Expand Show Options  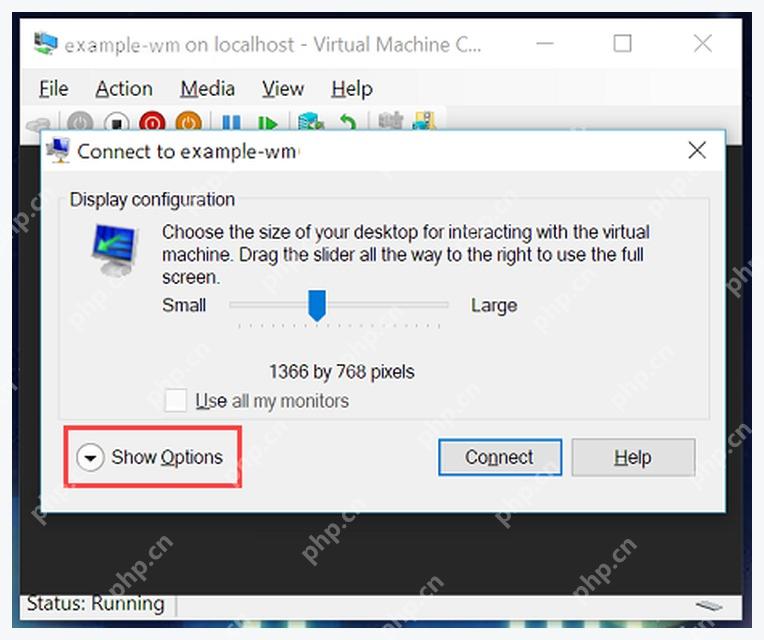[x=150, y=457]
